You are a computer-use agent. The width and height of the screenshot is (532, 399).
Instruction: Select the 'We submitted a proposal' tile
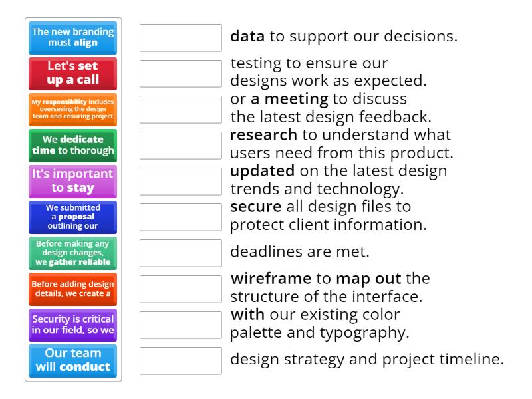pos(73,217)
